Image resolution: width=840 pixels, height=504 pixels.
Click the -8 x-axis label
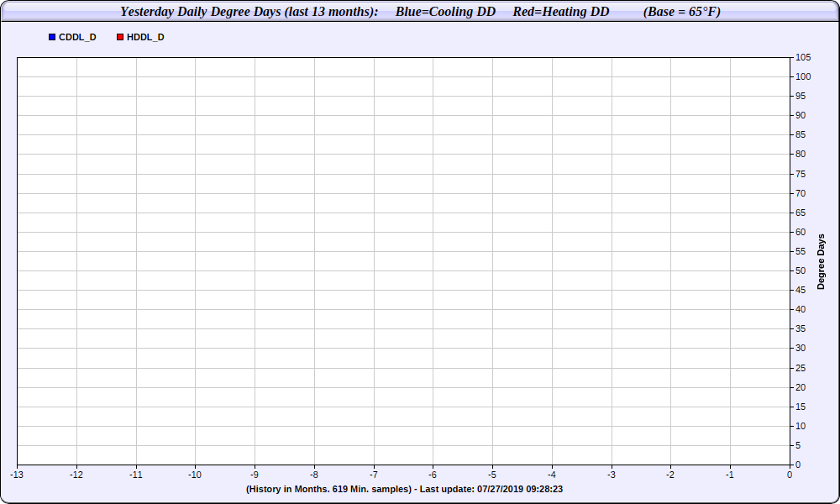coord(314,475)
